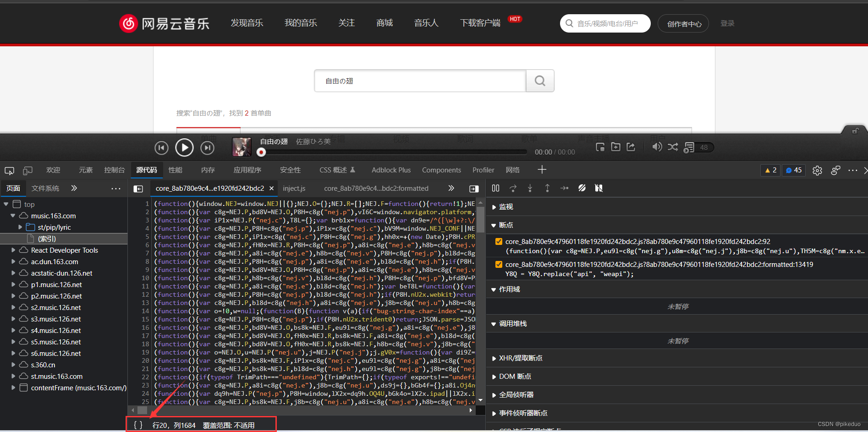Click the picture-in-picture icon in player
868x432 pixels.
click(600, 147)
